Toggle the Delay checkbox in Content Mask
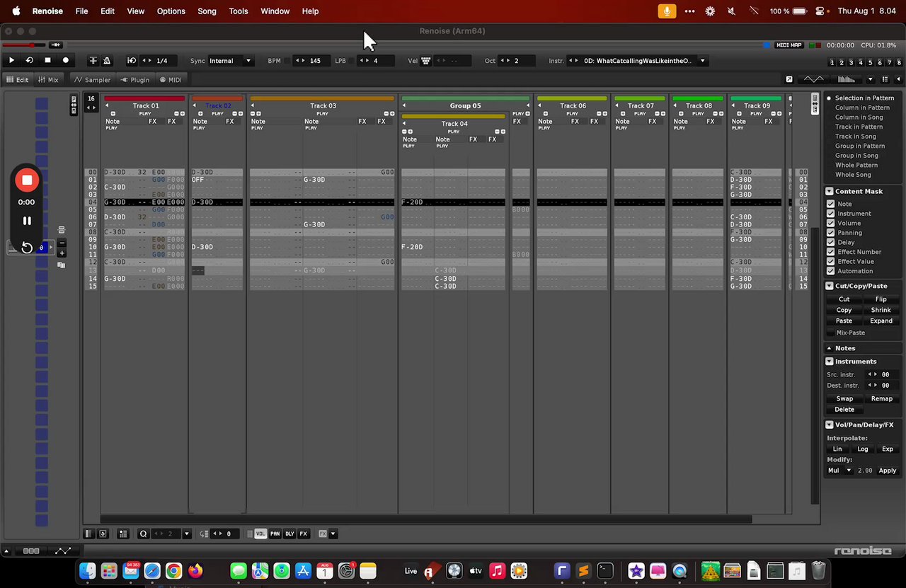Viewport: 906px width, 588px height. tap(831, 242)
